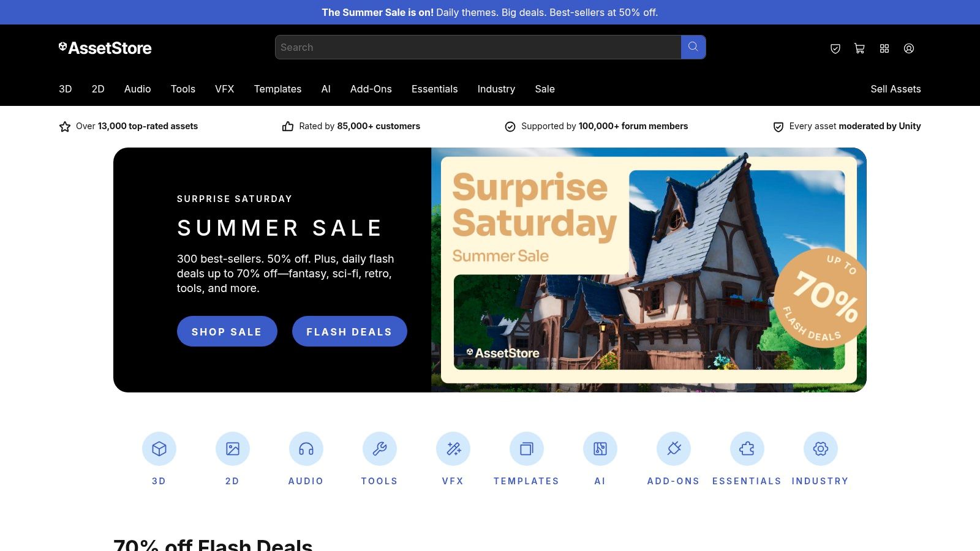Click the 70% flash deals badge
Screen dimensions: 980x551
(821, 298)
